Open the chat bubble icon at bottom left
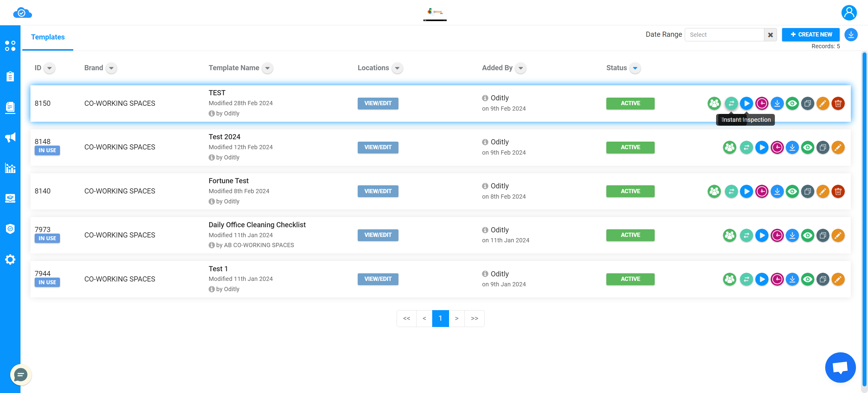This screenshot has width=868, height=393. (x=20, y=374)
